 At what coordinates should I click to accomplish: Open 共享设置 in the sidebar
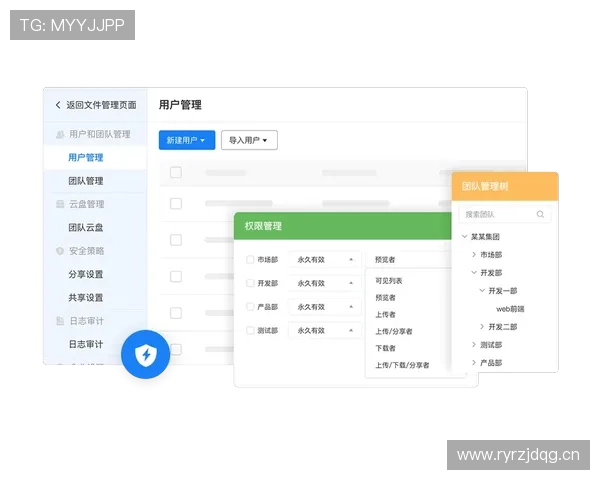pos(86,298)
